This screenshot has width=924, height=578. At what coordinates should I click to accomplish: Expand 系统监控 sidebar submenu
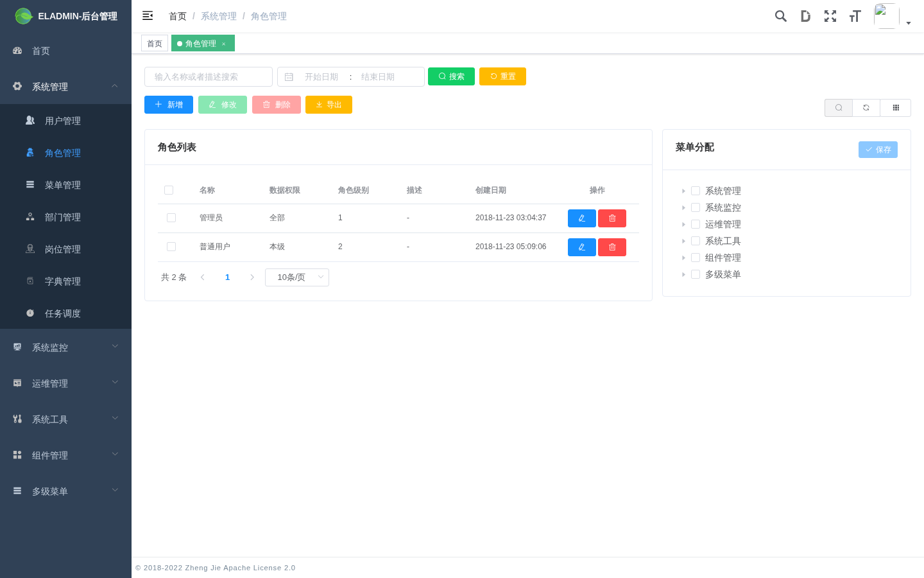point(65,347)
